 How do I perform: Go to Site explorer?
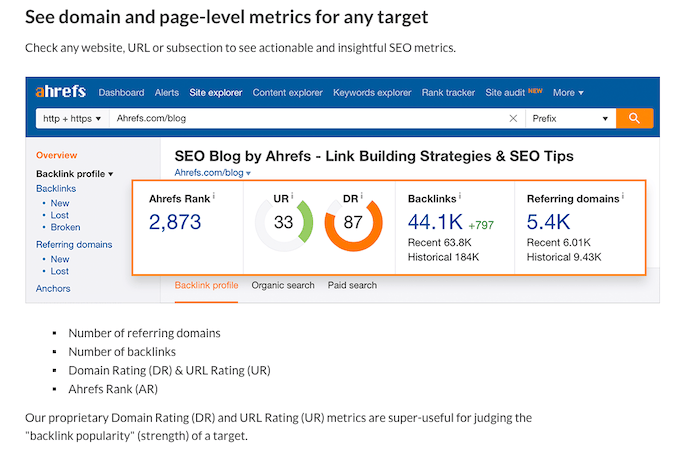point(216,92)
